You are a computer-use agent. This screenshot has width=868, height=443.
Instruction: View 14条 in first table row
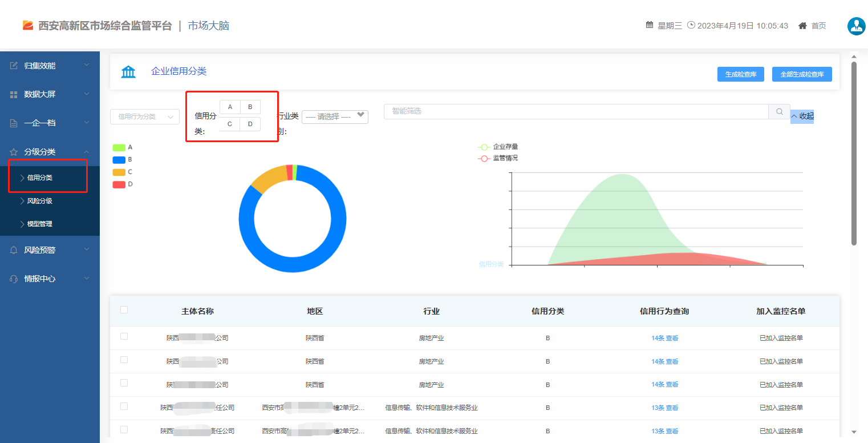click(665, 338)
